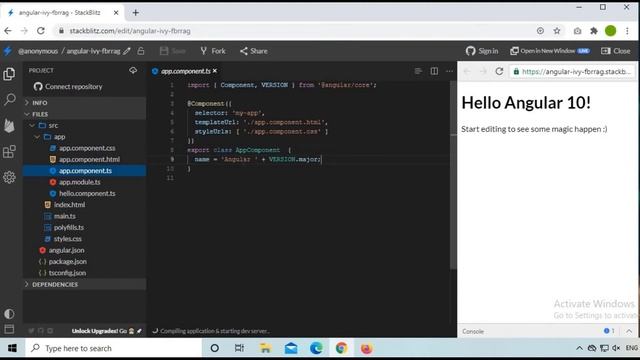Toggle the bottom layout panel icon
640x360 pixels.
point(9,329)
